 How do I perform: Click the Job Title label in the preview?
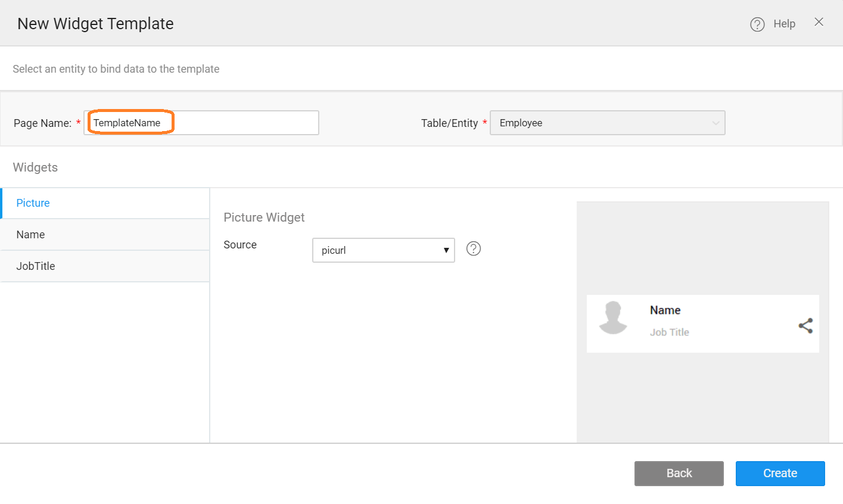(669, 332)
